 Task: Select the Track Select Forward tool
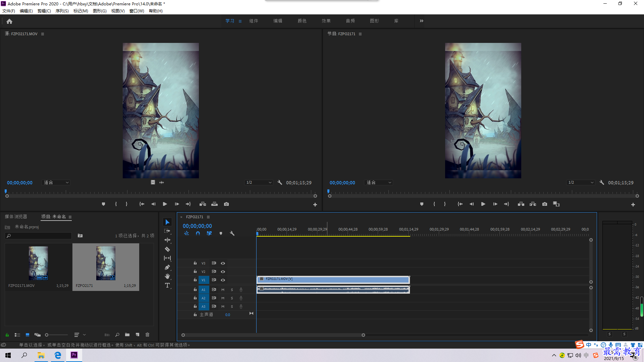[167, 231]
